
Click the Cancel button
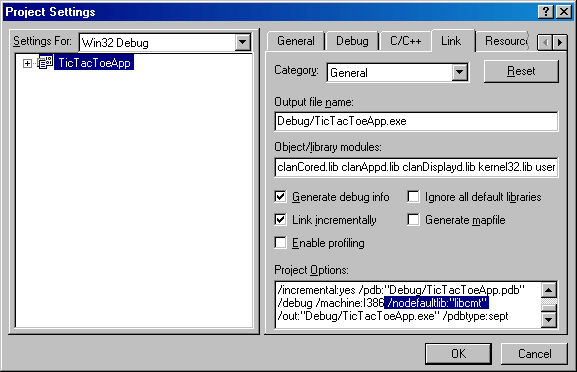(534, 354)
